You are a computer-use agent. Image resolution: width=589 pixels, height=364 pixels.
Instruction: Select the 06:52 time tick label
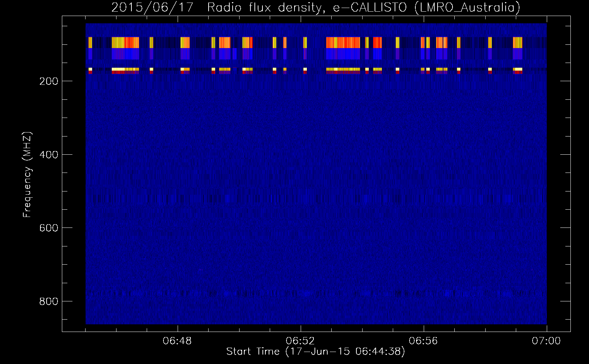300,341
